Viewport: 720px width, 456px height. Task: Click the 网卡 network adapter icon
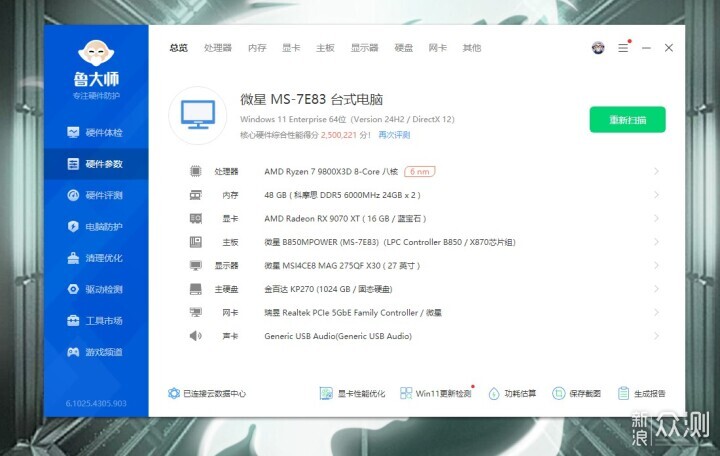pos(196,312)
